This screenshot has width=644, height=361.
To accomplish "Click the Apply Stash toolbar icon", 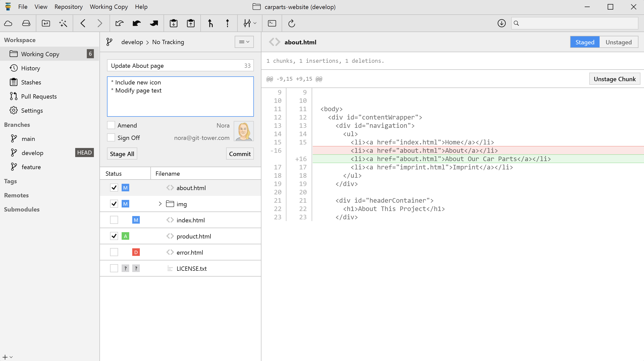I will [191, 23].
